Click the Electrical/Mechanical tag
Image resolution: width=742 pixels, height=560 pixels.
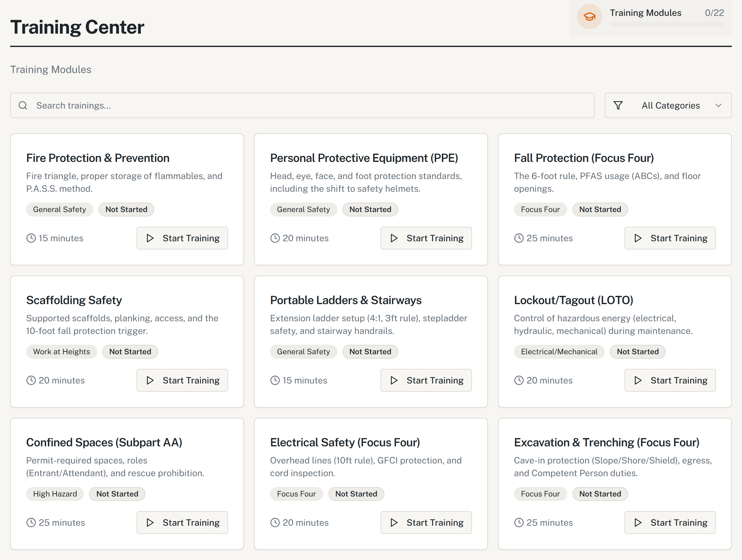tap(559, 352)
